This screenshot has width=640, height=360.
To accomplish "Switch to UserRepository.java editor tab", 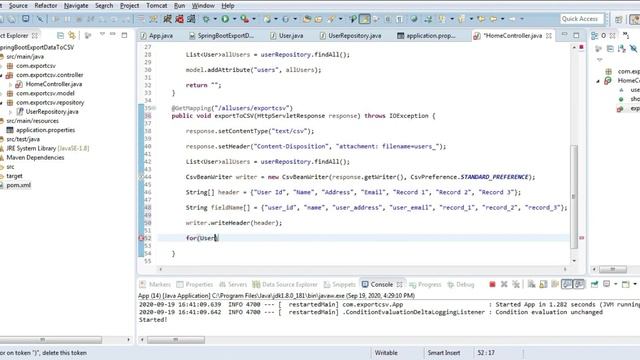I will click(x=351, y=36).
